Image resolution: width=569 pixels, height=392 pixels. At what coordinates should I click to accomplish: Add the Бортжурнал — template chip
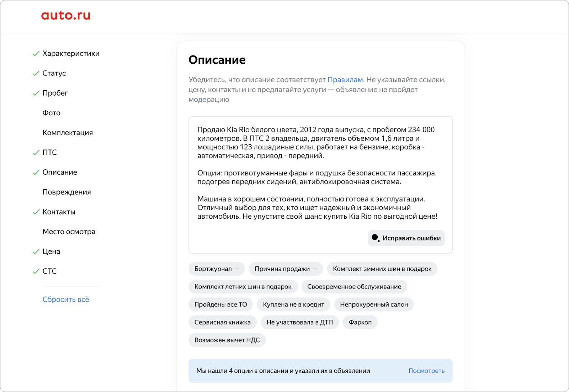point(217,269)
